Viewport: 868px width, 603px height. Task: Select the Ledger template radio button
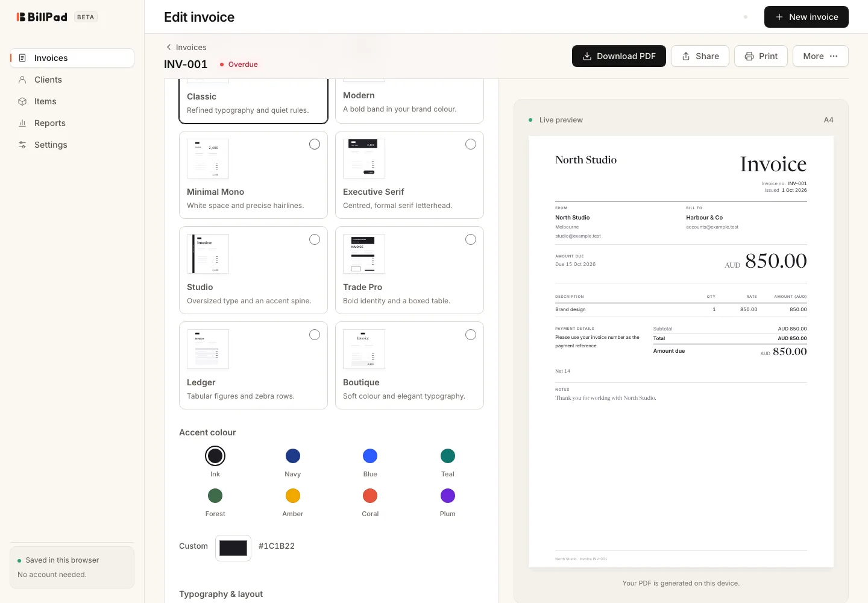[315, 335]
